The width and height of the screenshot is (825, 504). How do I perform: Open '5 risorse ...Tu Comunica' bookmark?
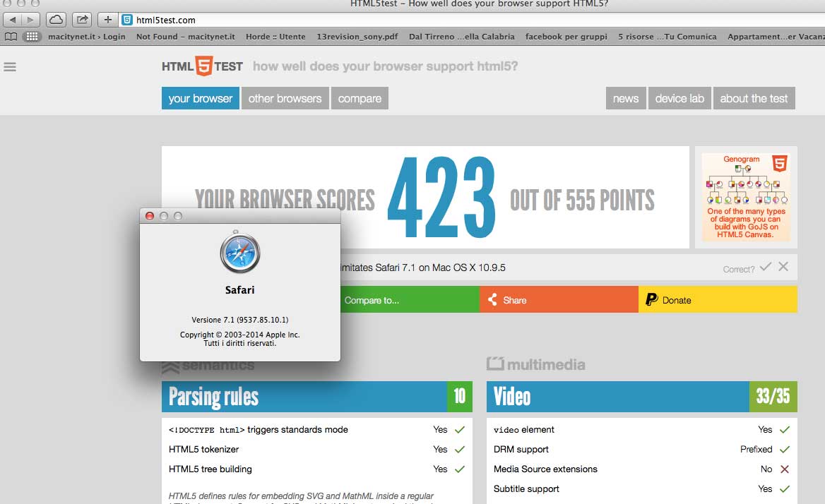click(x=667, y=36)
